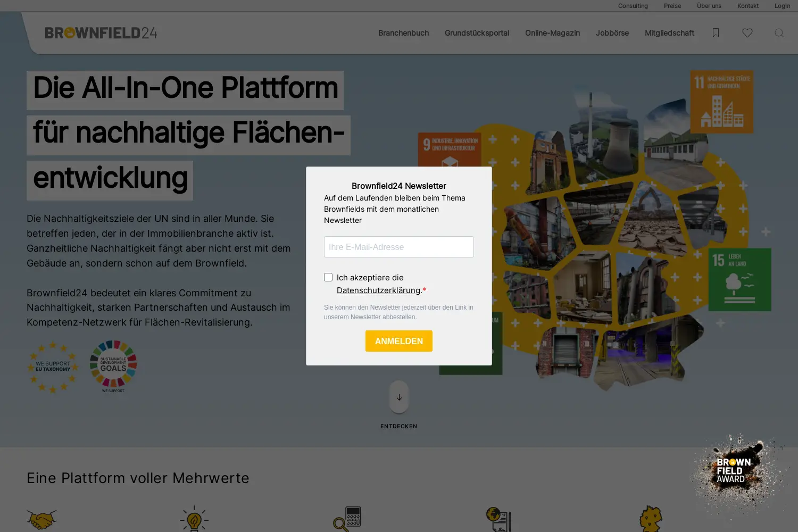Click the ENTDECKEN label

[x=399, y=426]
